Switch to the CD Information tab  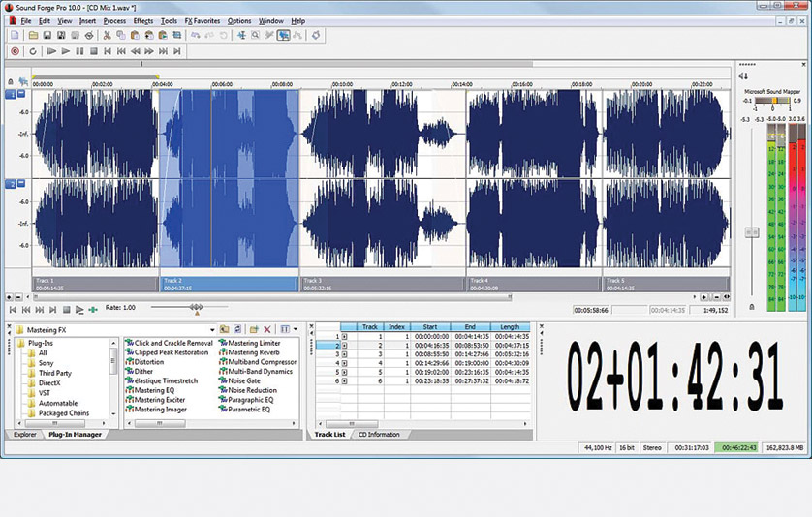click(x=379, y=435)
